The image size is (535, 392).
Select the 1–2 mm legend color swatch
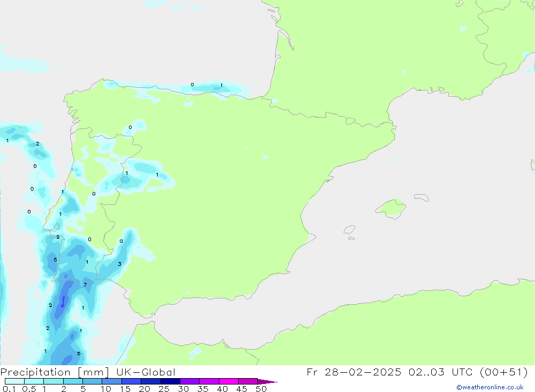[x=53, y=381]
